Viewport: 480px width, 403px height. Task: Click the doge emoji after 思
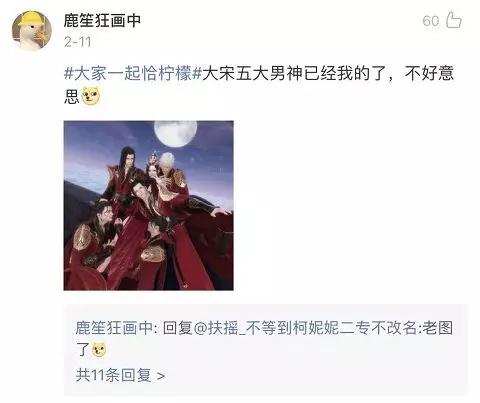point(90,96)
